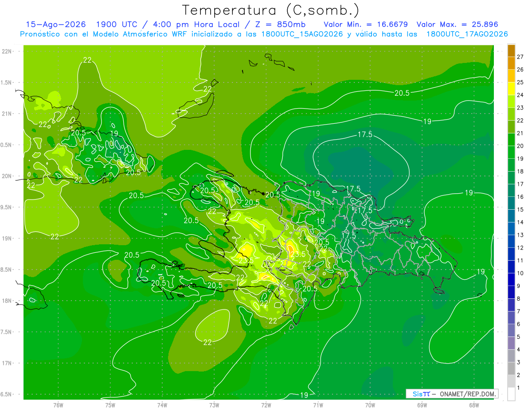Click the '17N' latitude axis label
This screenshot has height=411, width=532.
7,363
